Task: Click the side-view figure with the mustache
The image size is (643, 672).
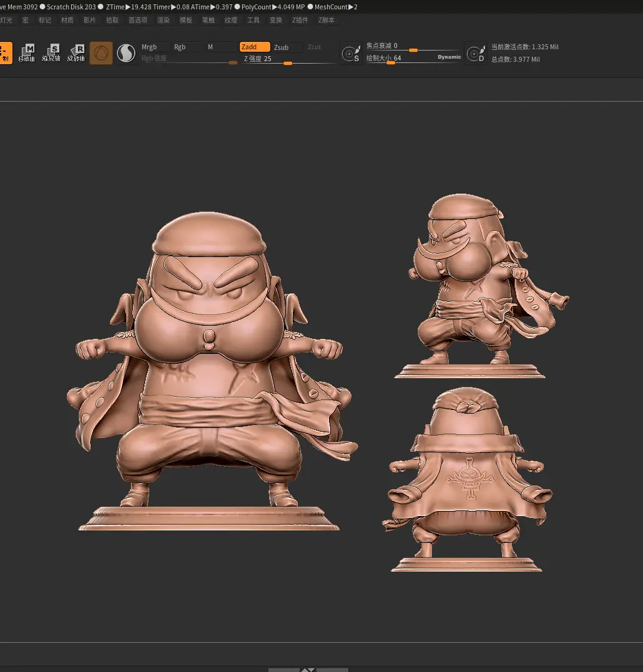Action: click(481, 286)
